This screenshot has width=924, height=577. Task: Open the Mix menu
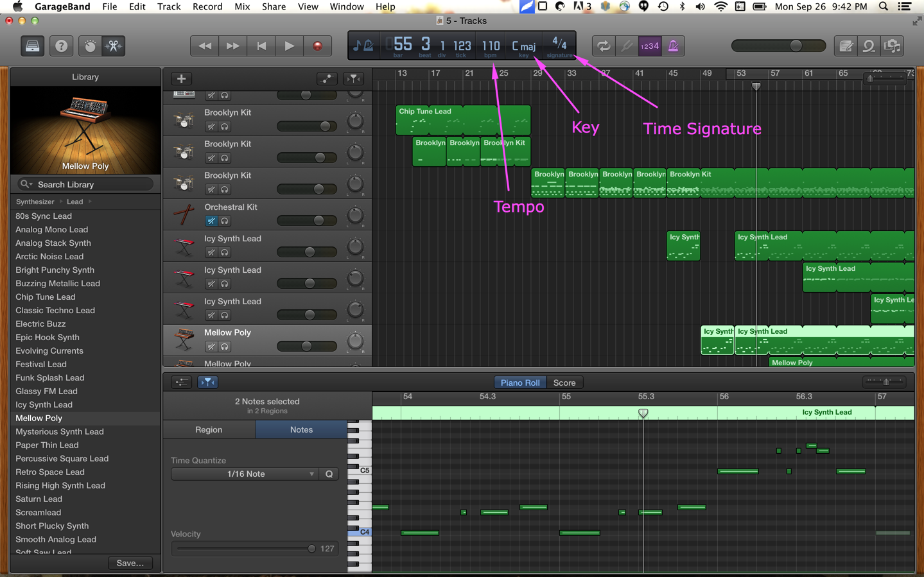click(242, 6)
